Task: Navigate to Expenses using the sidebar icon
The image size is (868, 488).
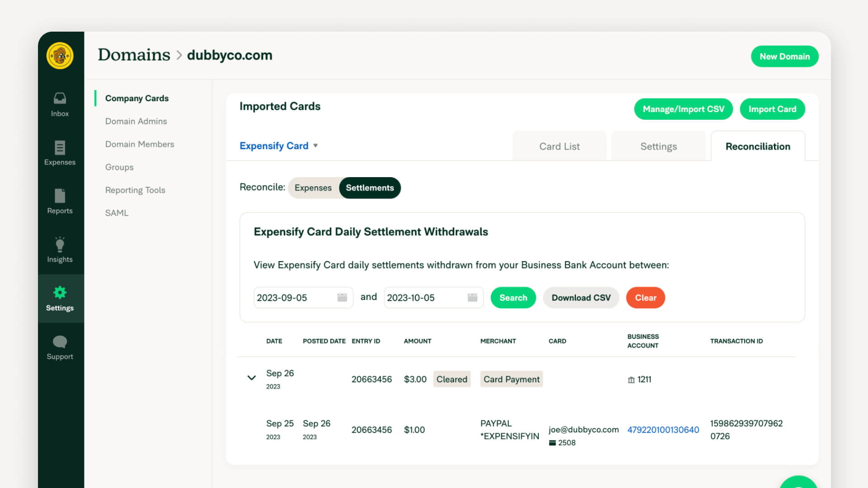Action: pyautogui.click(x=59, y=154)
